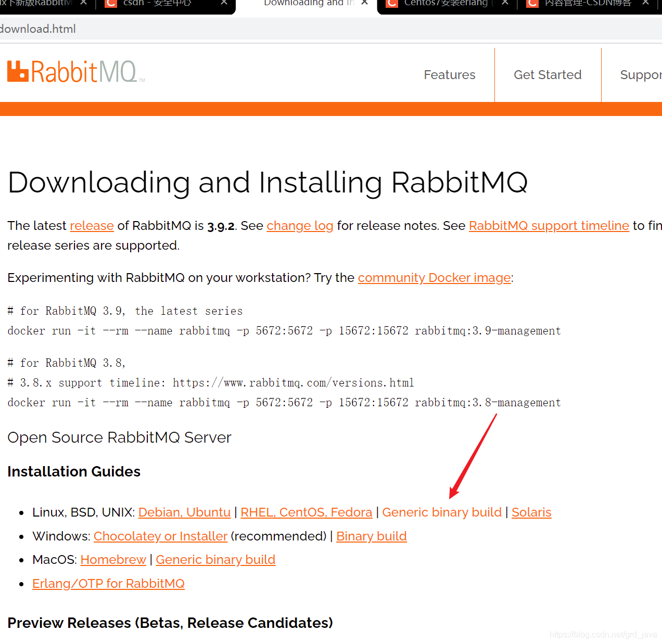Close the first RabbitMQ browser tab

pyautogui.click(x=84, y=3)
